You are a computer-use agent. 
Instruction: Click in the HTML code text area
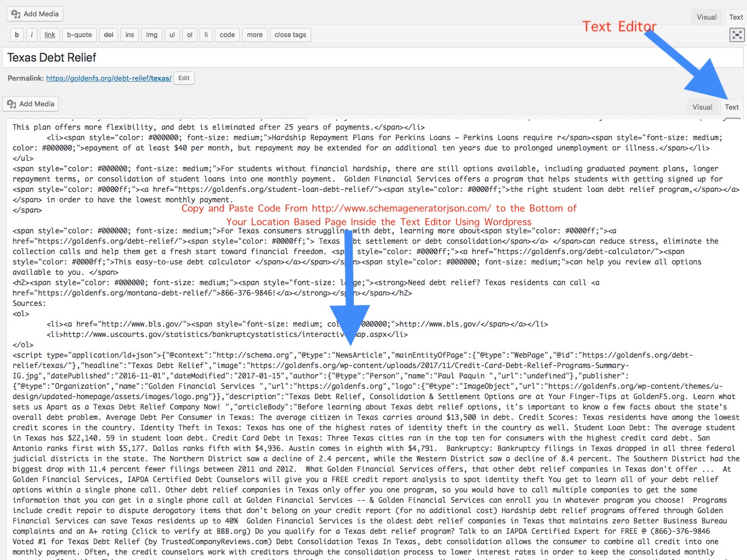pos(376,338)
